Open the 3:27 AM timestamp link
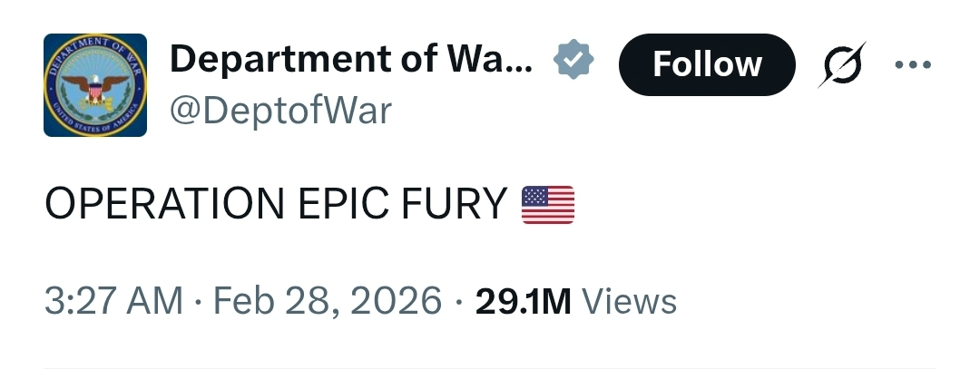 click(x=113, y=300)
